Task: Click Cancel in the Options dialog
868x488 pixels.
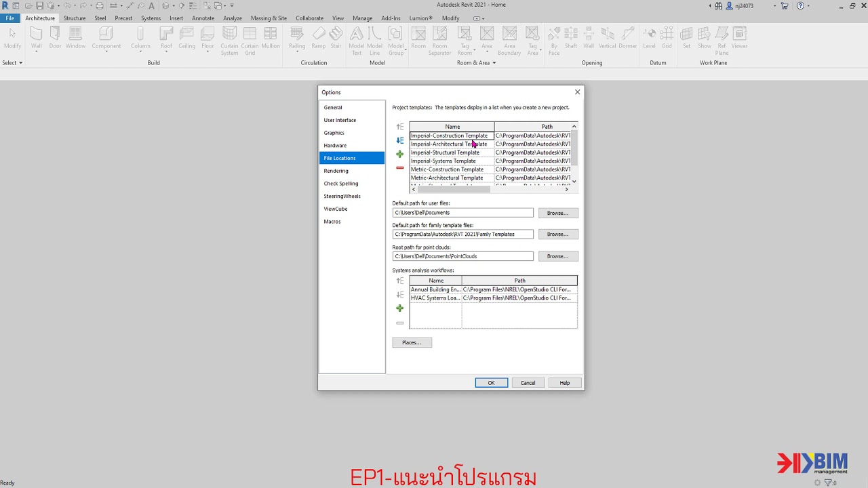Action: 528,383
